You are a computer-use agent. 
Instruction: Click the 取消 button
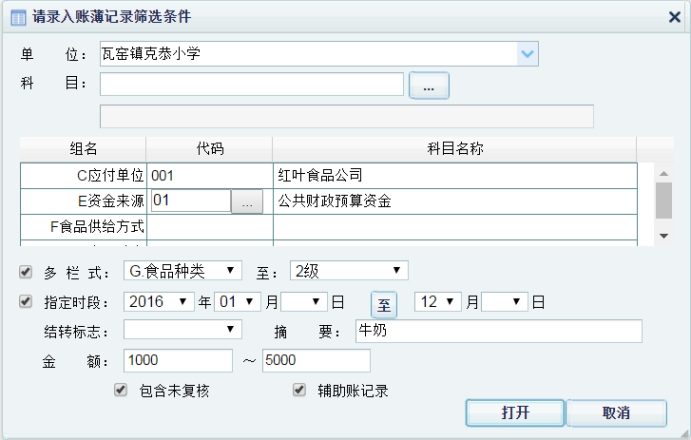616,412
